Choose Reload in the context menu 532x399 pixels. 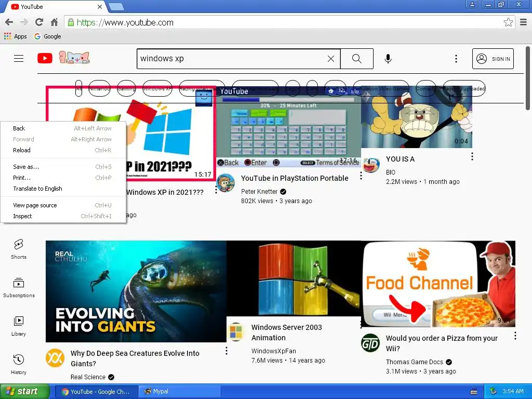pos(63,150)
